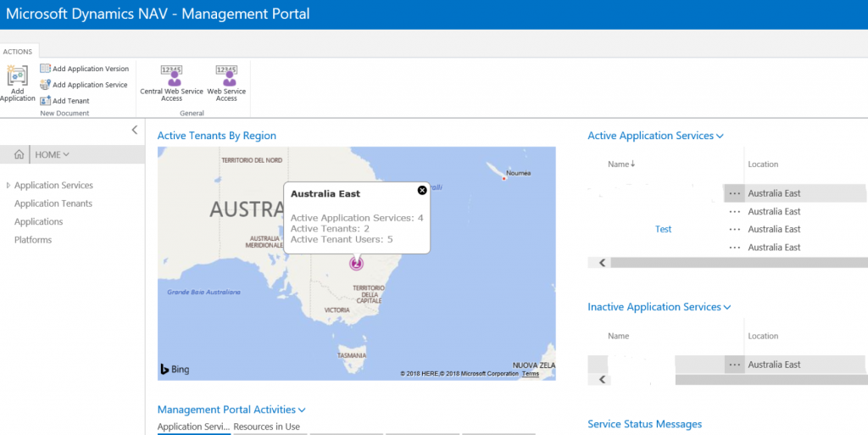Click the purple map cluster marker
This screenshot has width=868, height=435.
357,264
